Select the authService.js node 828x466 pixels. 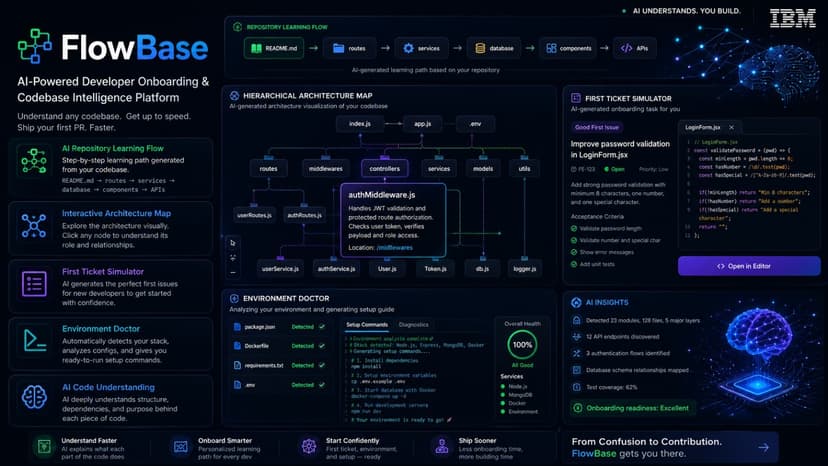click(x=336, y=269)
